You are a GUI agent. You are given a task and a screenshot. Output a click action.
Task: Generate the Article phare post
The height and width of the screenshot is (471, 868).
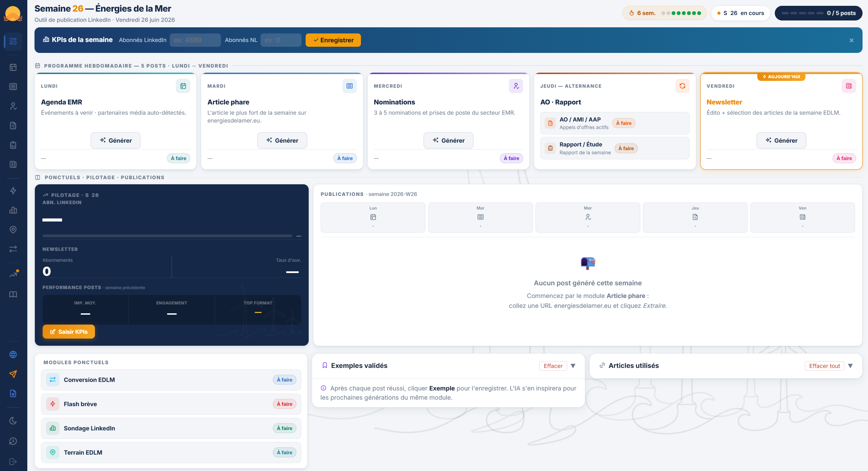pos(282,141)
